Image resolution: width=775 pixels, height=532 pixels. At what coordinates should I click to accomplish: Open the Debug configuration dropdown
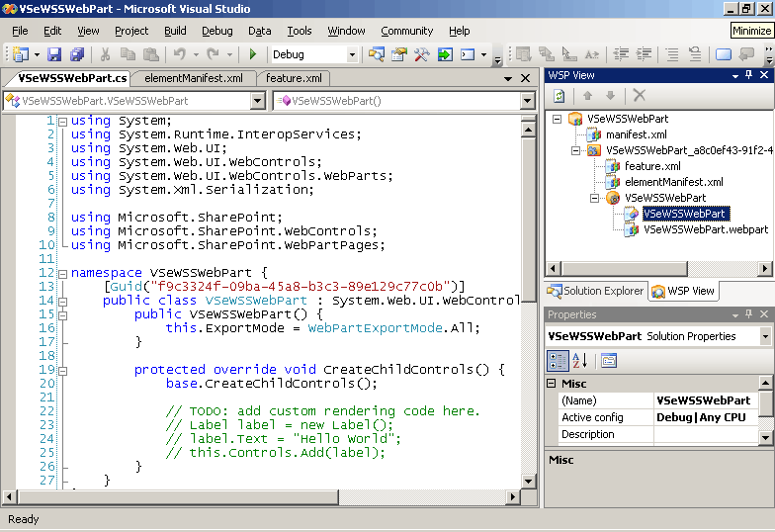352,55
